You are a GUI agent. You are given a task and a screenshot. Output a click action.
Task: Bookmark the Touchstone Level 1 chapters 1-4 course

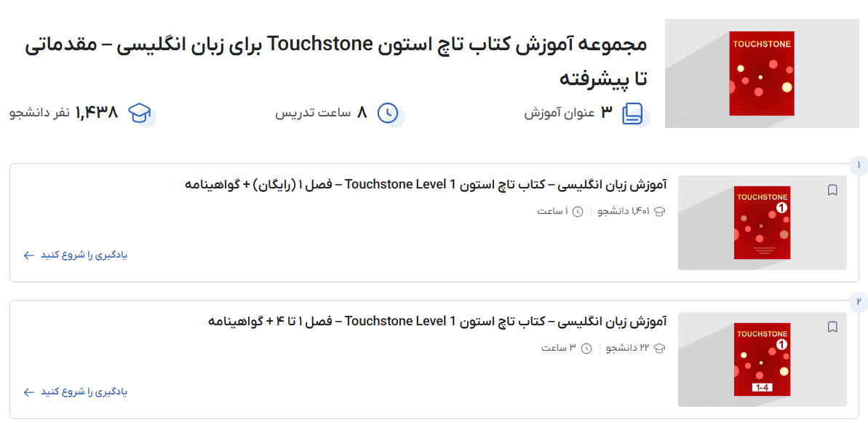[x=833, y=327]
